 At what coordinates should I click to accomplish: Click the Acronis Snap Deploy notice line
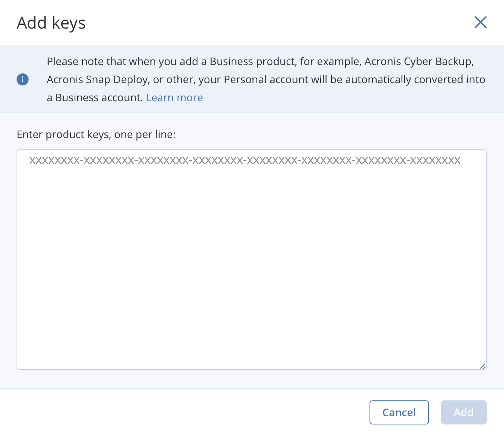(266, 80)
